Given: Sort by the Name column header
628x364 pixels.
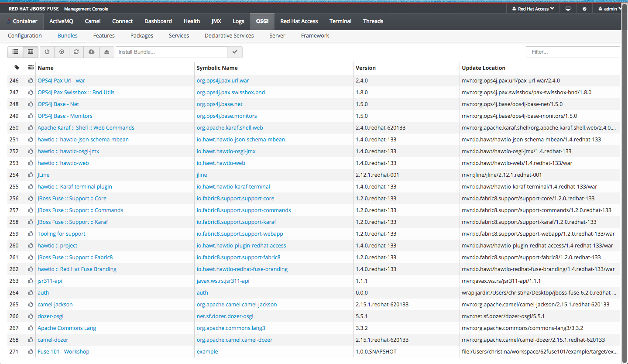Looking at the screenshot, I should pos(45,68).
